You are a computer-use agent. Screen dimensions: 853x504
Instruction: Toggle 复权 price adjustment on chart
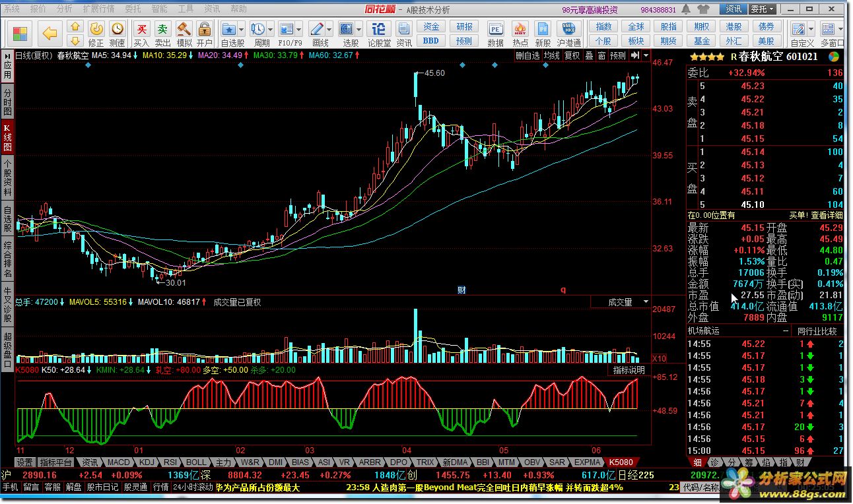(572, 56)
